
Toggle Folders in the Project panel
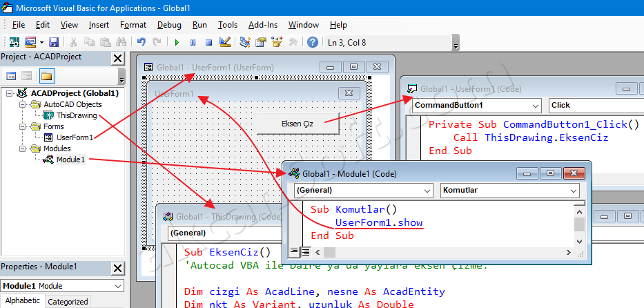coord(47,76)
